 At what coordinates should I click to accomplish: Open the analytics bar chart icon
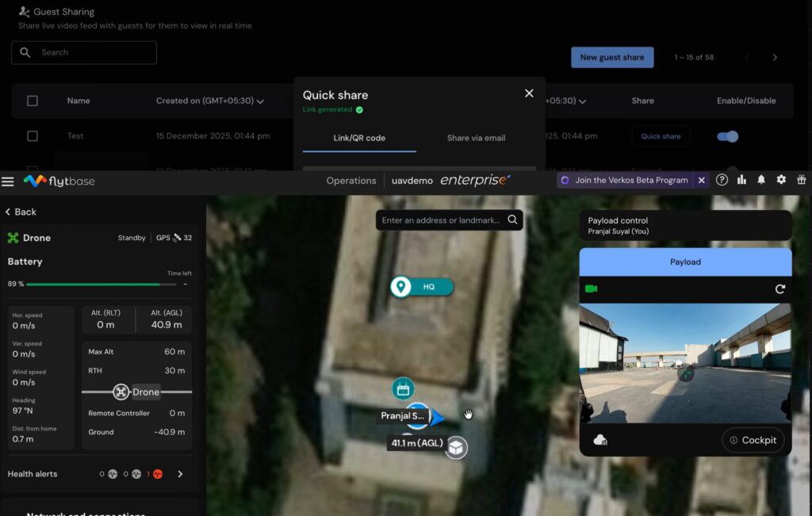click(741, 180)
